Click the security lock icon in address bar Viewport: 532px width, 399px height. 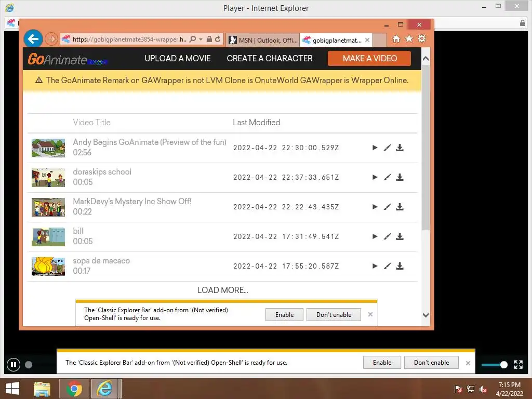pyautogui.click(x=209, y=39)
